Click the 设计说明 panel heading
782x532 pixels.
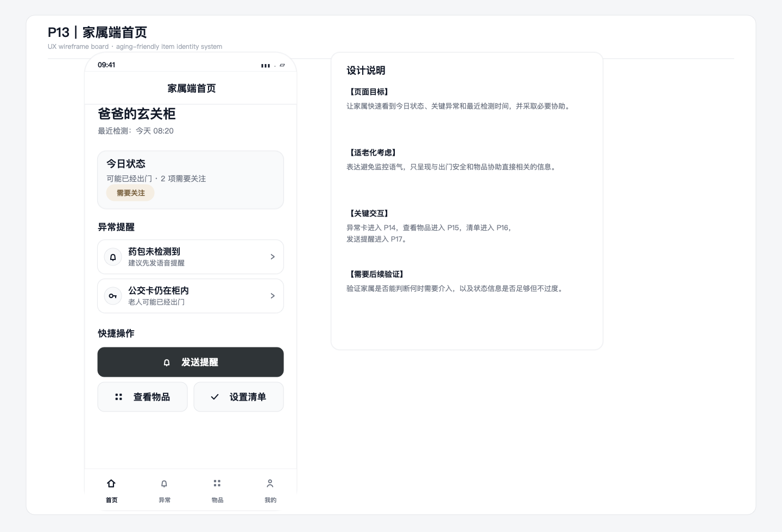click(366, 70)
